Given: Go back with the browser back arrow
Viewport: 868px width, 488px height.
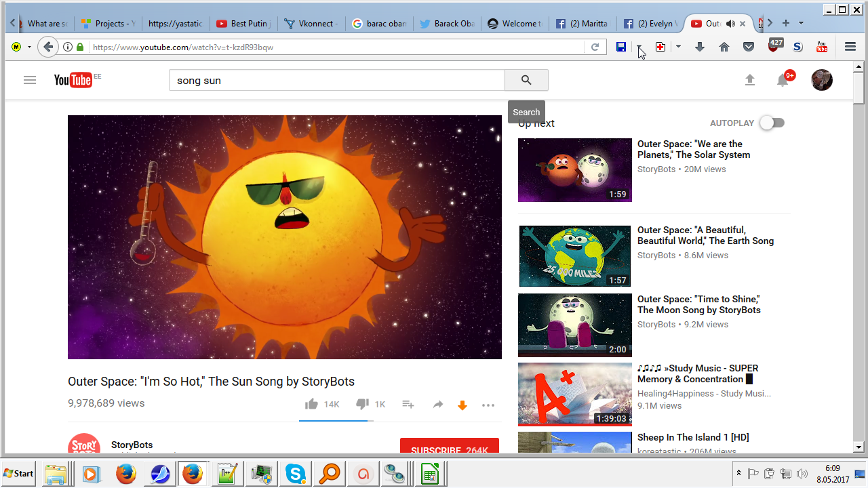Looking at the screenshot, I should coord(47,47).
